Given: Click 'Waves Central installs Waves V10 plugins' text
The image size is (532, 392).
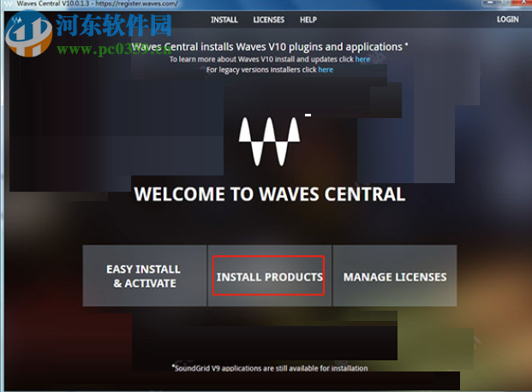Looking at the screenshot, I should coord(269,47).
